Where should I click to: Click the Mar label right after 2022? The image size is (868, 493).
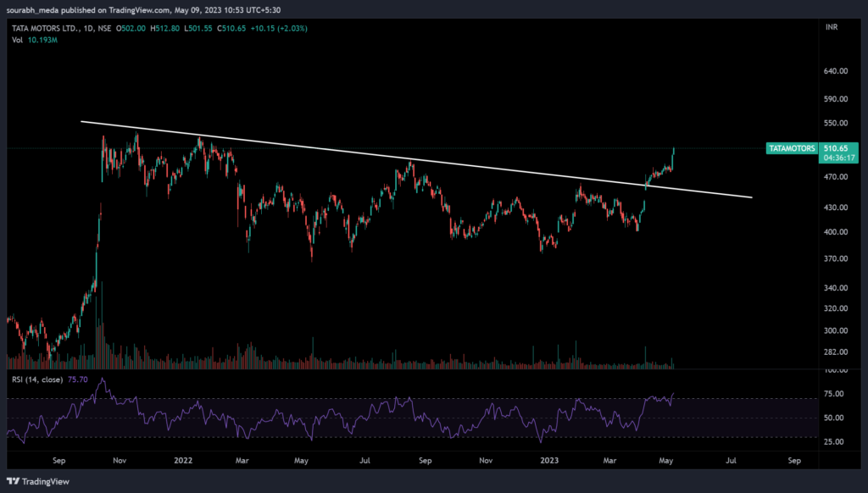[242, 460]
